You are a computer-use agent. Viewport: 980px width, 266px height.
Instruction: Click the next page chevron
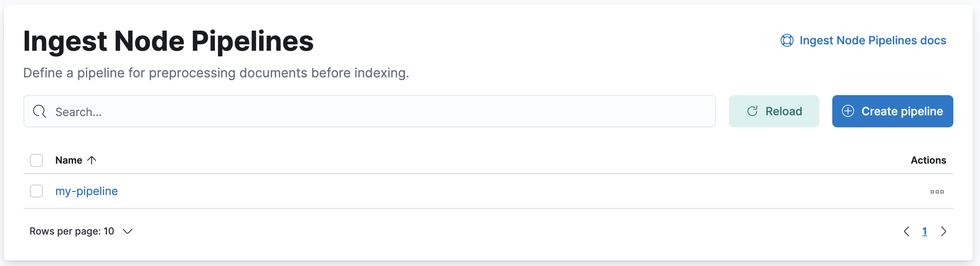[x=944, y=231]
